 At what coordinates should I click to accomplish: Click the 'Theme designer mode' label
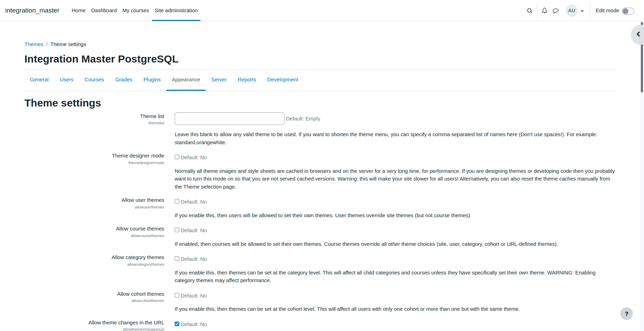click(138, 156)
